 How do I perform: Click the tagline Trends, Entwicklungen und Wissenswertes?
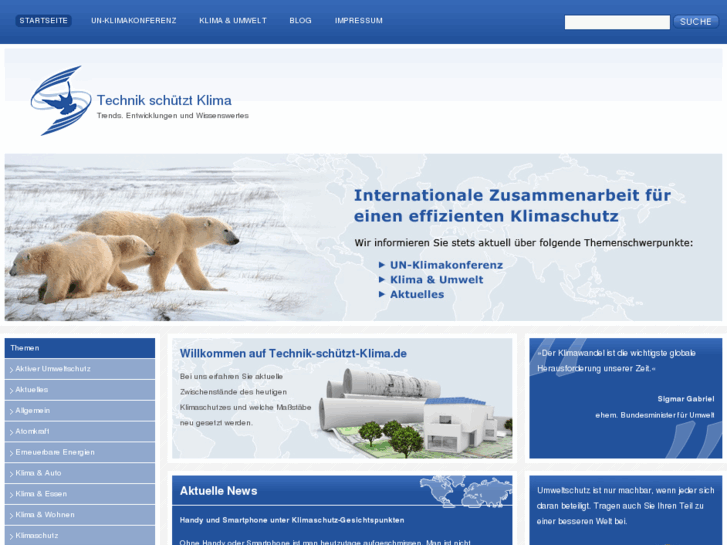[172, 115]
